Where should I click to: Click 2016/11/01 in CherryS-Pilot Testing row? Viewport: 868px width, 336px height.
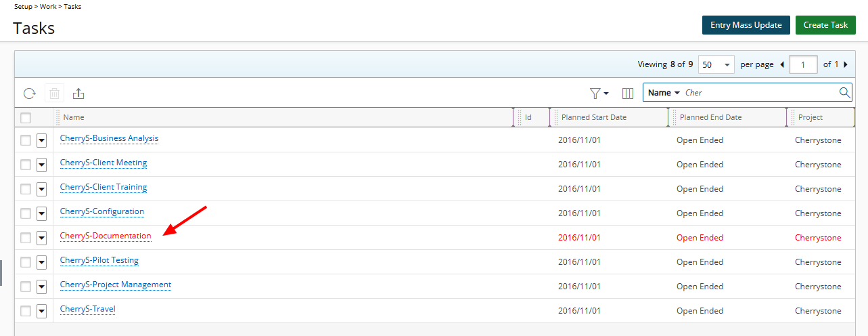[579, 262]
